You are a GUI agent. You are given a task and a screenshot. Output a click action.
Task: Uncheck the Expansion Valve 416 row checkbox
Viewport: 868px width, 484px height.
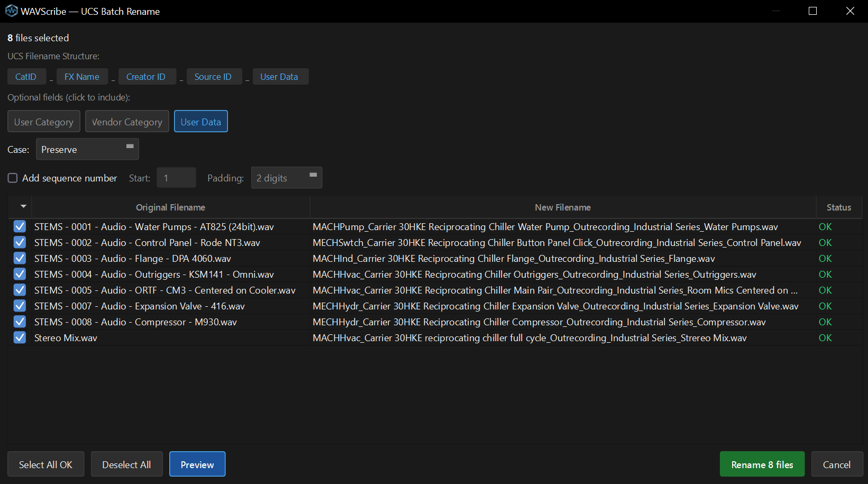(20, 306)
